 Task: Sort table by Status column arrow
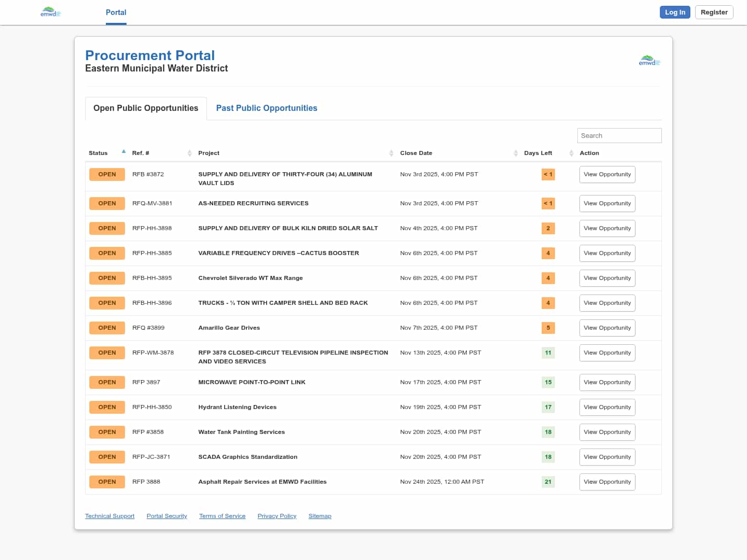click(123, 152)
